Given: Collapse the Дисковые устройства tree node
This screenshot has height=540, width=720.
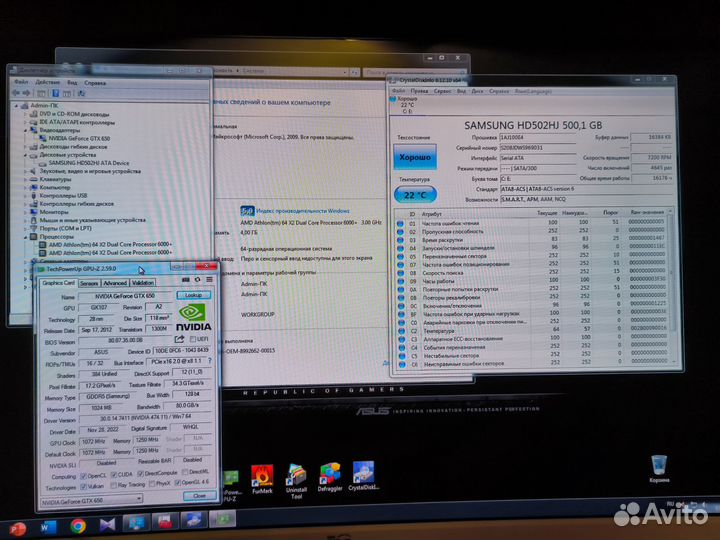Looking at the screenshot, I should (25, 155).
